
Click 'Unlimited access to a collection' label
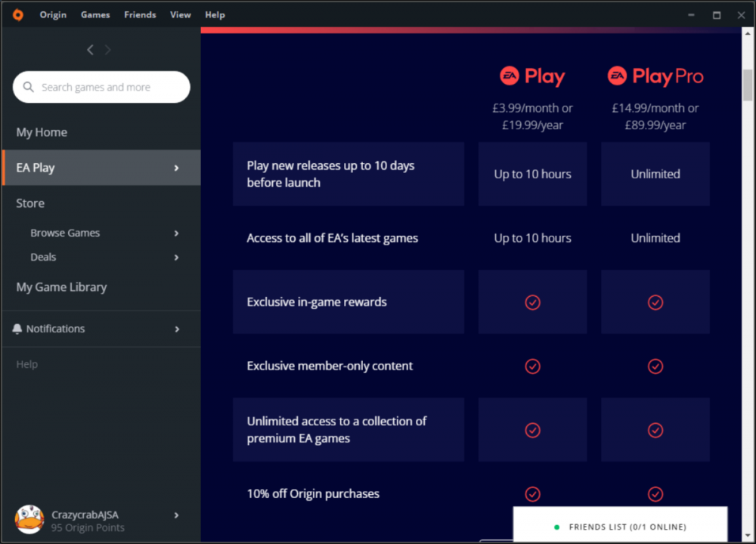[x=336, y=430]
